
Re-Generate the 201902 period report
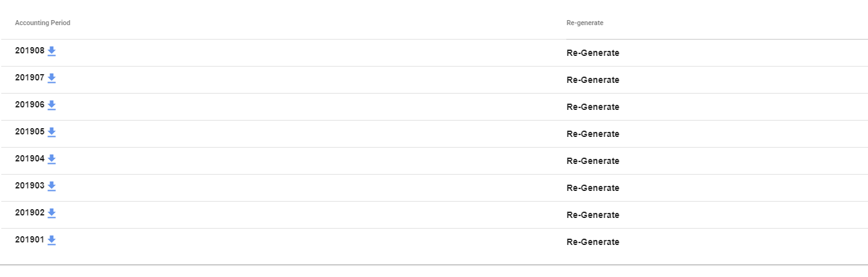[593, 215]
